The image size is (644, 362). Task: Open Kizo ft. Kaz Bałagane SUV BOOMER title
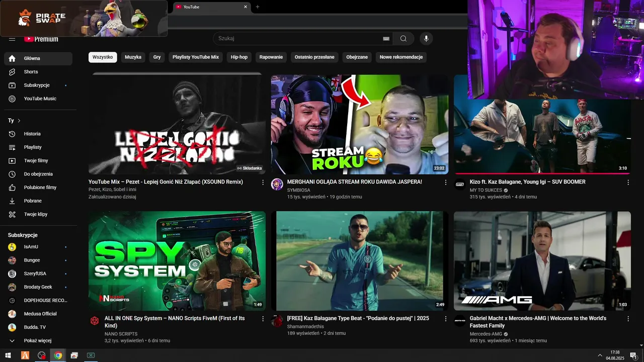[x=528, y=182]
